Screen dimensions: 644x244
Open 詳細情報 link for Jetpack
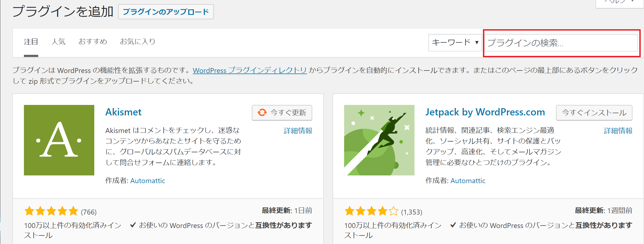[618, 131]
